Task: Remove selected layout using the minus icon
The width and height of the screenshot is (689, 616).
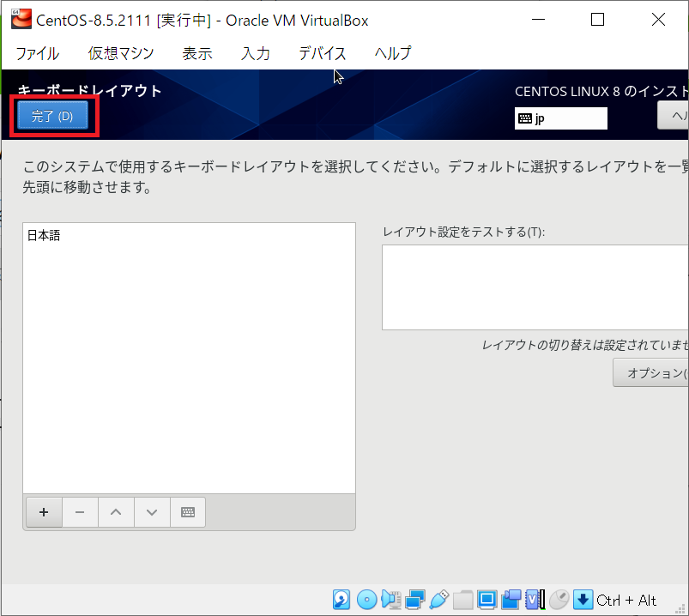Action: [80, 512]
